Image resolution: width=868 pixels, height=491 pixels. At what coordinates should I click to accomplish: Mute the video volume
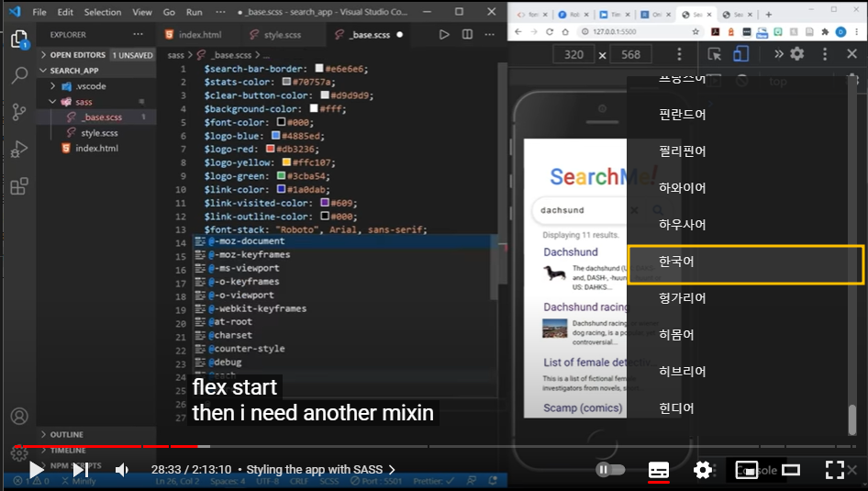click(122, 470)
